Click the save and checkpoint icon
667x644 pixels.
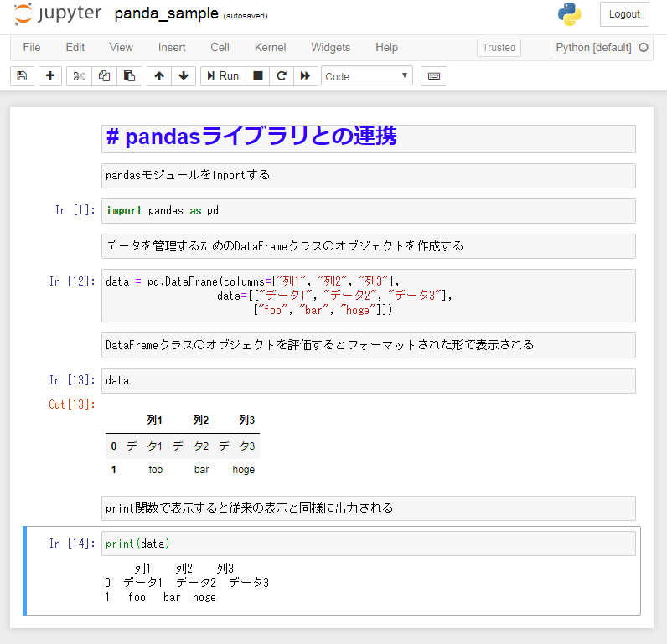22,76
